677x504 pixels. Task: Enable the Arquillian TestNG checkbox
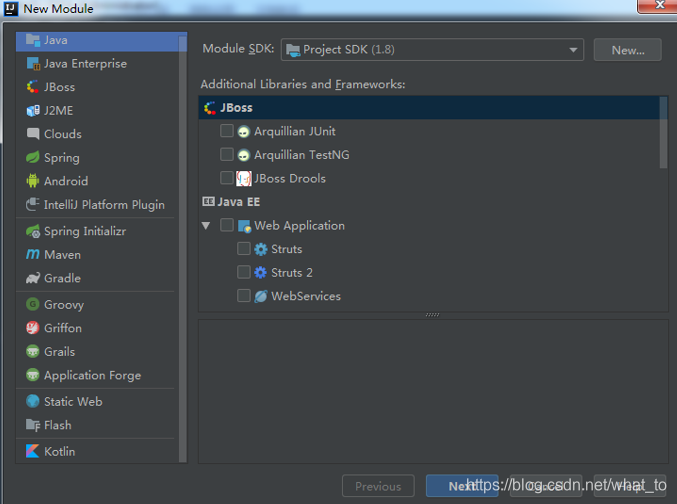[227, 154]
